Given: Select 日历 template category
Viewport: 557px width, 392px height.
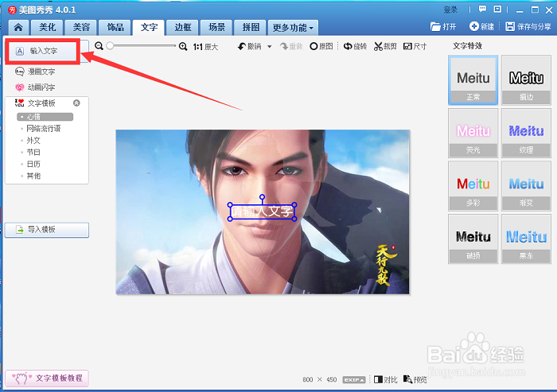Looking at the screenshot, I should click(x=33, y=164).
